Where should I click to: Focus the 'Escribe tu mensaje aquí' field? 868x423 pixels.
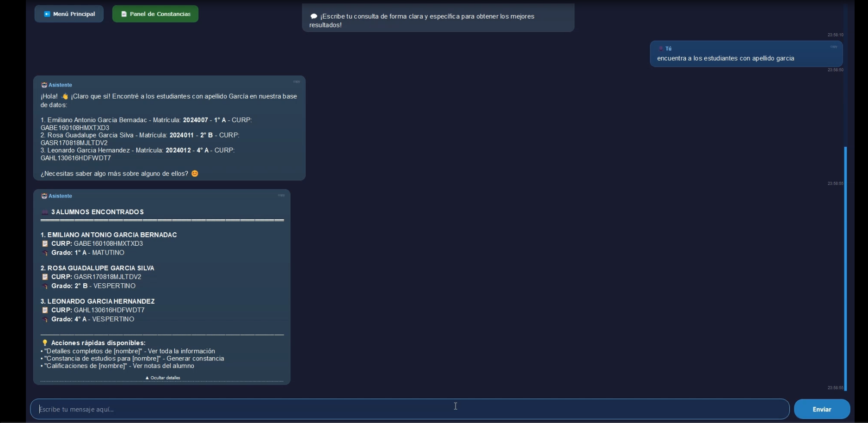point(409,409)
